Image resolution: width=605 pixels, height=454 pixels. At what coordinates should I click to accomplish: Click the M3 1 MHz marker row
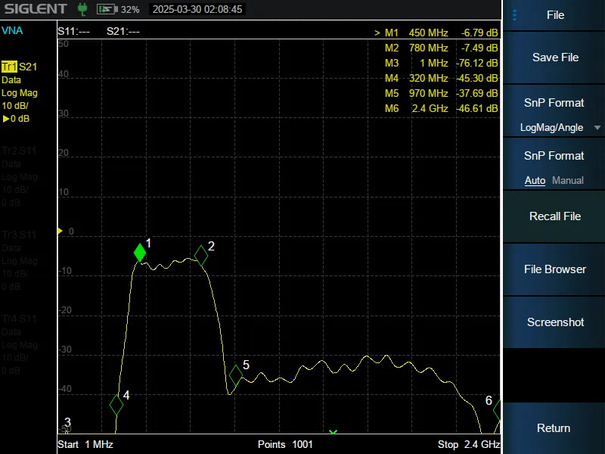[x=441, y=63]
